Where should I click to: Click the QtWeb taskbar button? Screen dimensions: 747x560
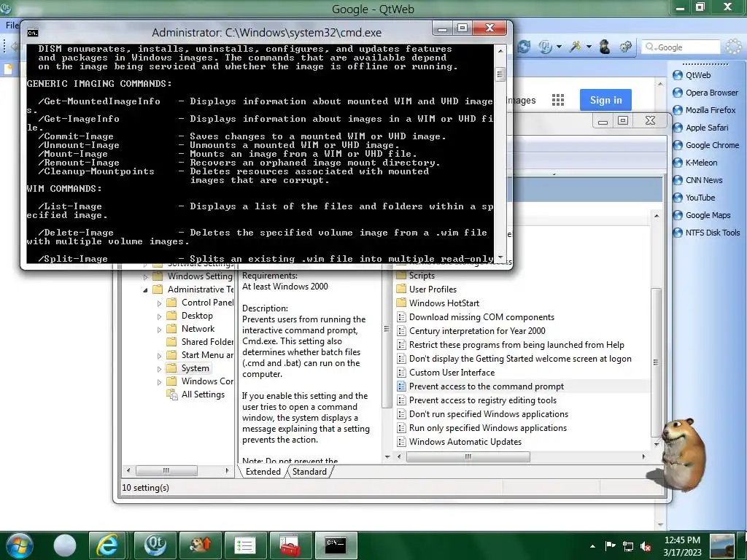155,545
